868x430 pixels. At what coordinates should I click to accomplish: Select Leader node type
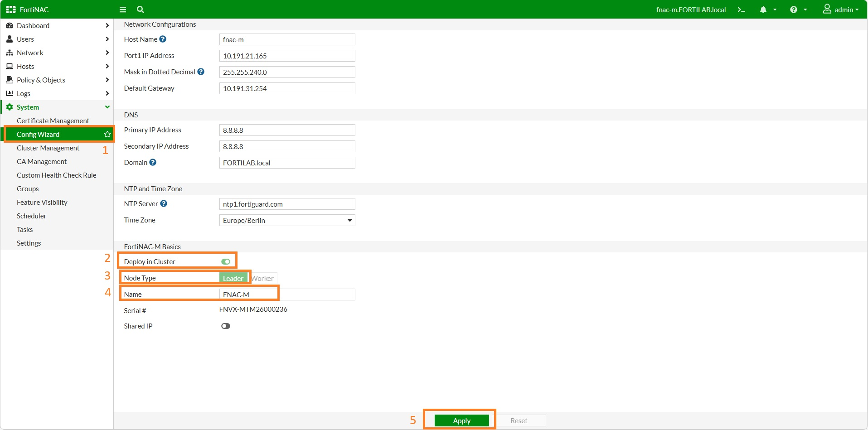point(233,278)
